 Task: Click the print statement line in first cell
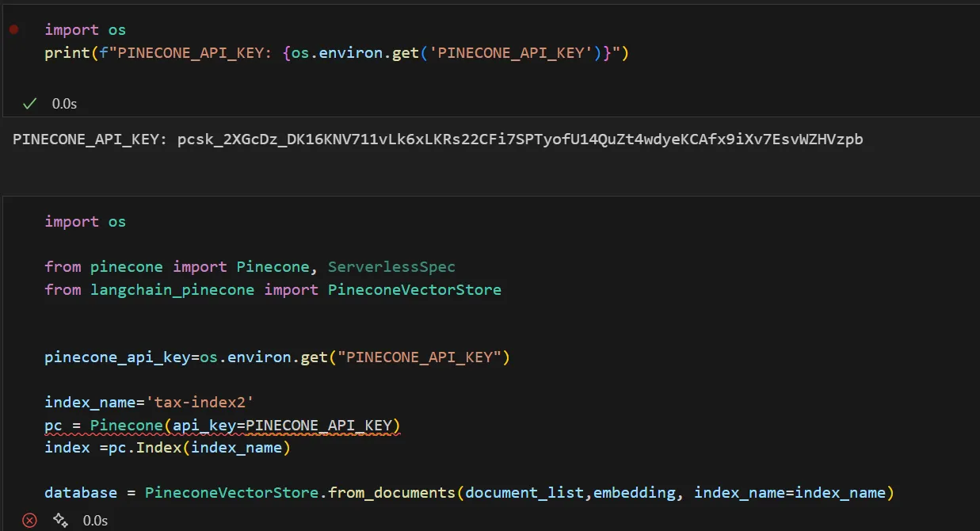pos(337,53)
